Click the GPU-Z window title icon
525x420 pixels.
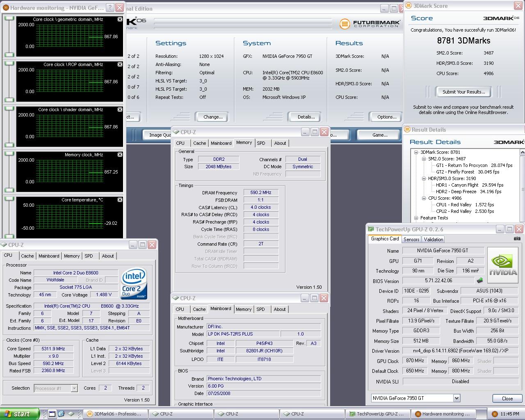371,229
